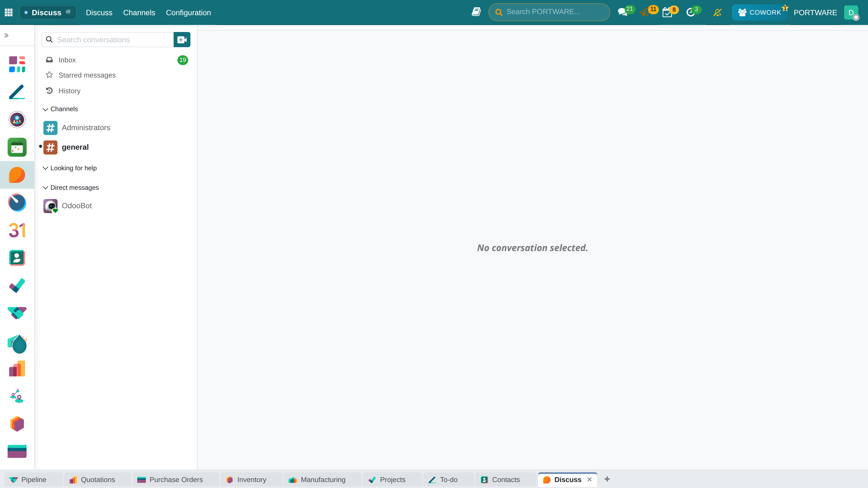Viewport: 868px width, 488px height.
Task: Click the Search conversations field
Action: (x=107, y=40)
